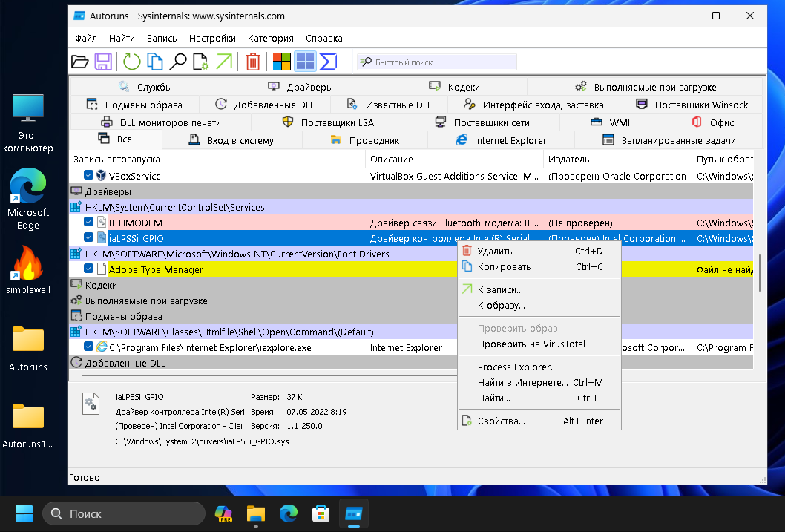Select the Adobe Type Manager row

tap(410, 269)
